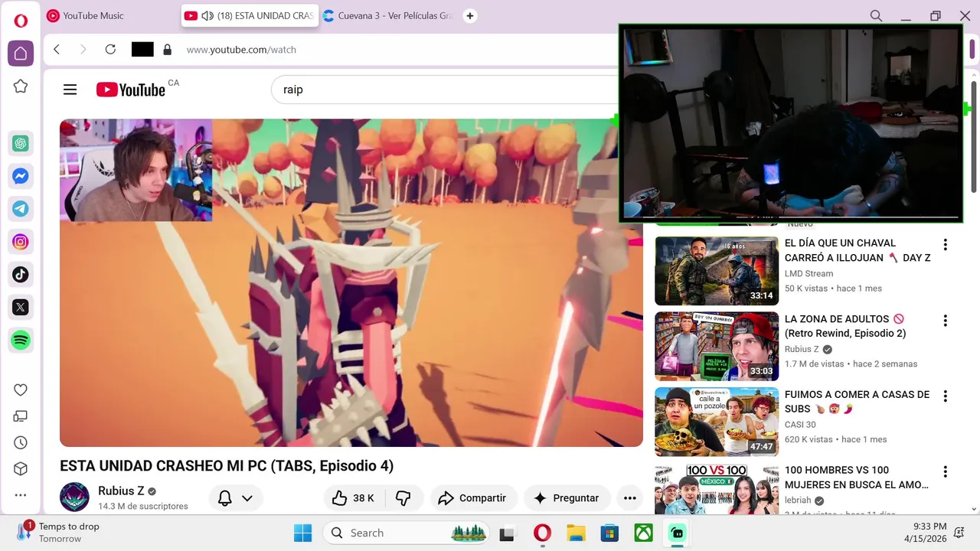Viewport: 980px width, 551px height.
Task: Open the LMD Stream channel link
Action: click(808, 273)
